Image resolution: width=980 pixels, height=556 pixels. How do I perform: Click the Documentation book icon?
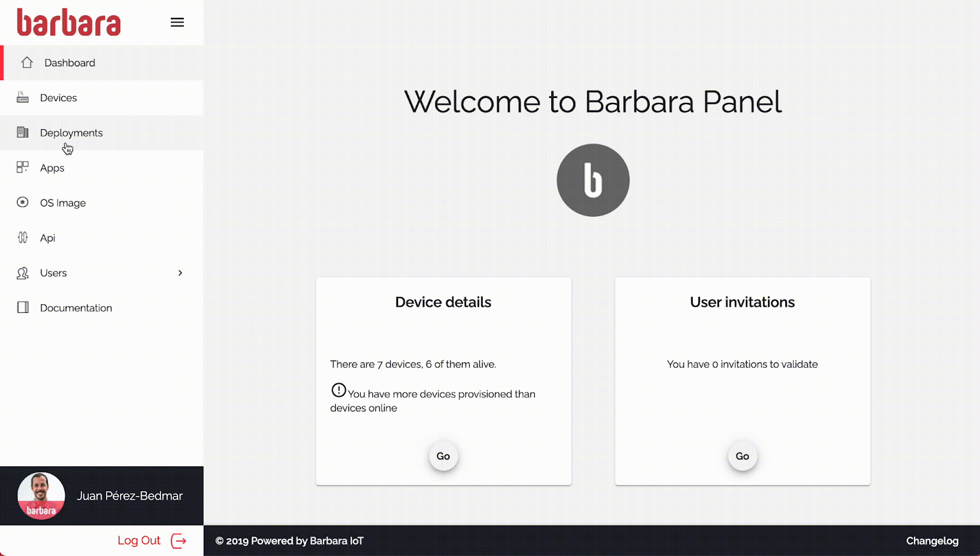point(23,307)
